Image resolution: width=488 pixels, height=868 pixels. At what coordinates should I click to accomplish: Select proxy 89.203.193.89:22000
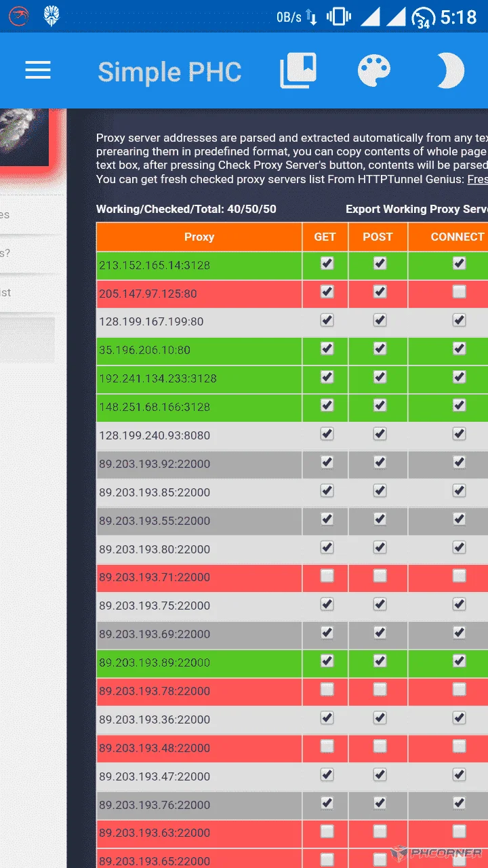tap(155, 663)
